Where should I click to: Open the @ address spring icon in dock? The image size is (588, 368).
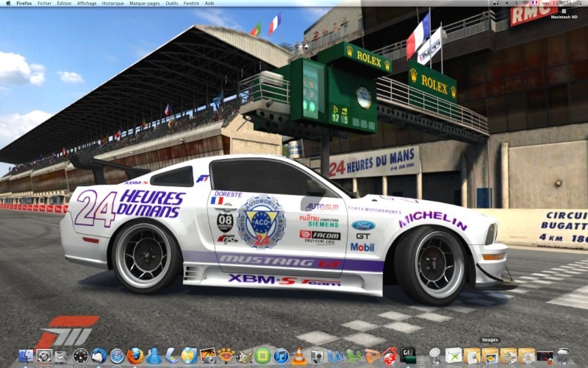click(x=435, y=355)
